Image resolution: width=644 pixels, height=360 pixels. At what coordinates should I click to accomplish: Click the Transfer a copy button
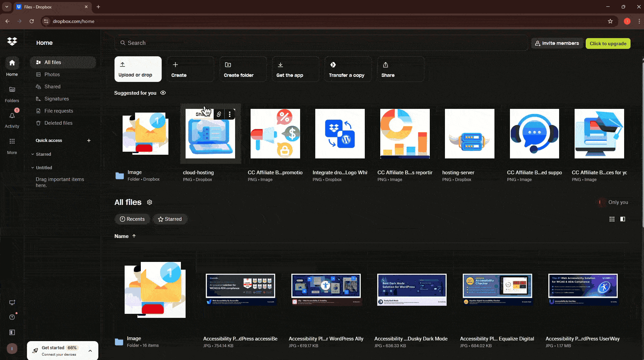(x=348, y=69)
